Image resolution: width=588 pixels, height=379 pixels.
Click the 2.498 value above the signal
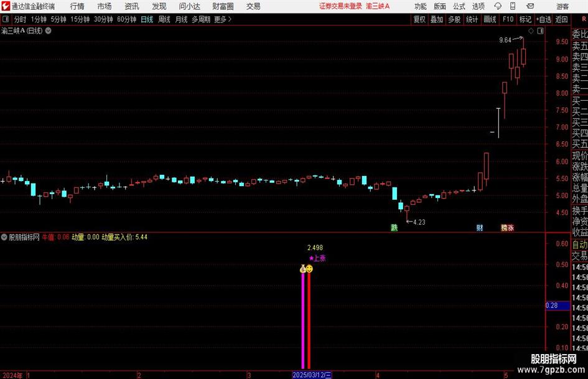[315, 248]
